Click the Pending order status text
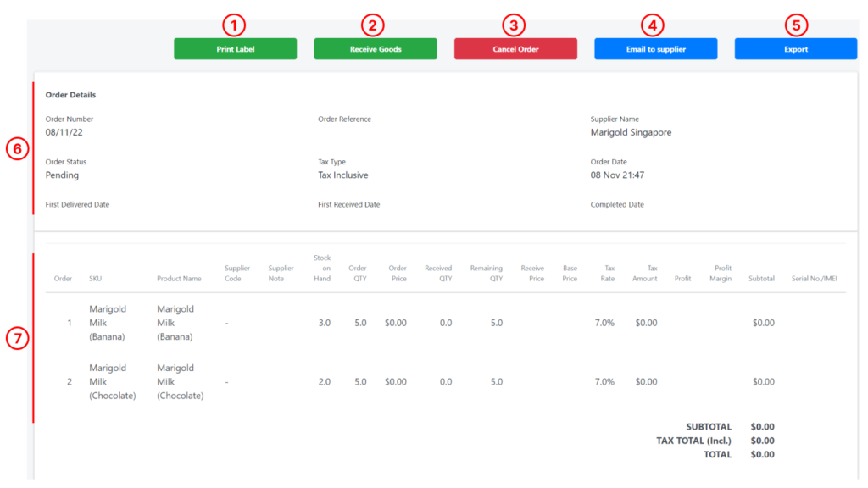868x488 pixels. tap(65, 175)
